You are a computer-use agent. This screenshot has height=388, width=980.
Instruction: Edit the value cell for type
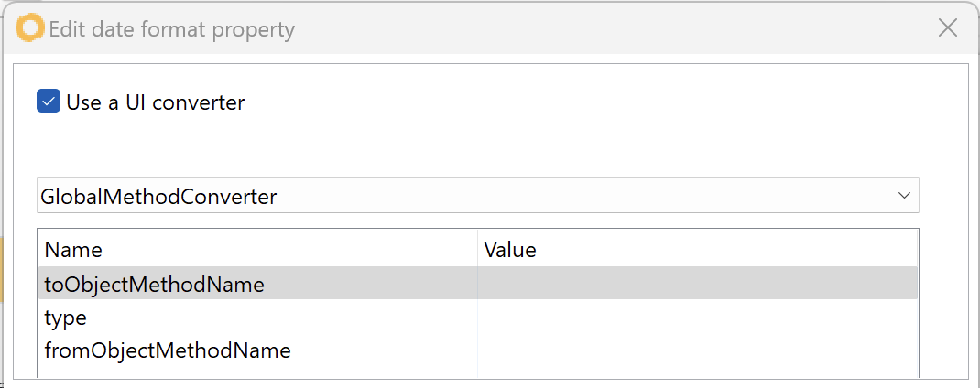[x=696, y=318]
